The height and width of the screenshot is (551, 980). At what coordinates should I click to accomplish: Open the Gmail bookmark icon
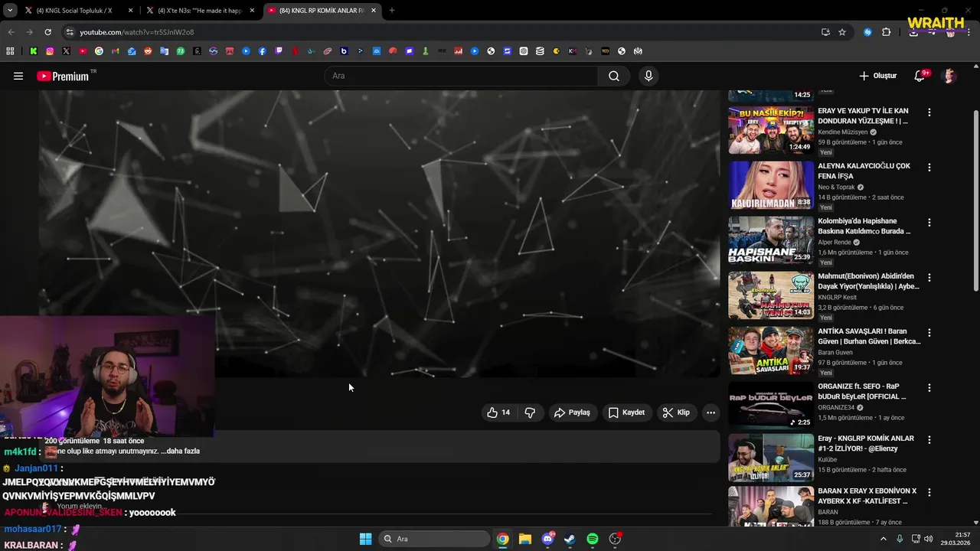pyautogui.click(x=115, y=51)
